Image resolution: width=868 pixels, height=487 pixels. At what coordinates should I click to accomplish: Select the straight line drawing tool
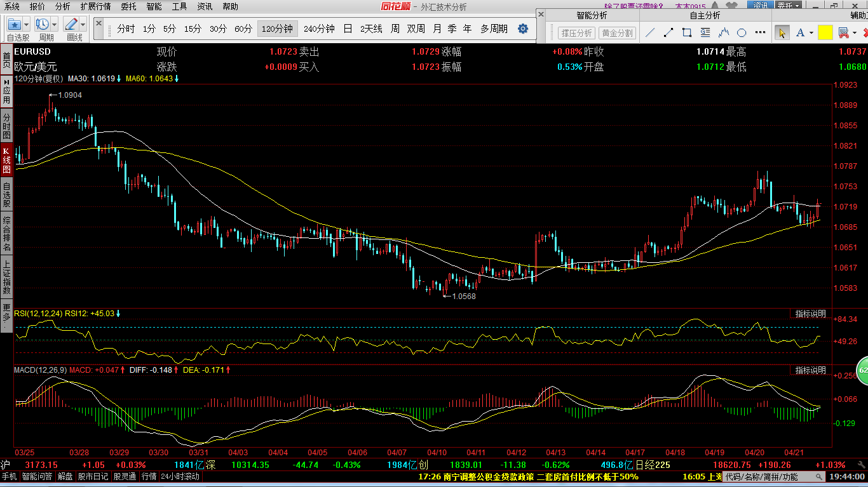[650, 32]
